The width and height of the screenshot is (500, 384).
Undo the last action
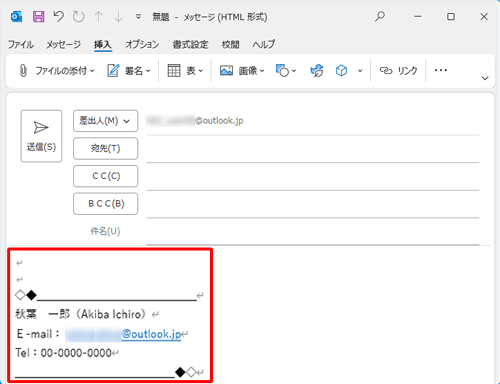(59, 16)
